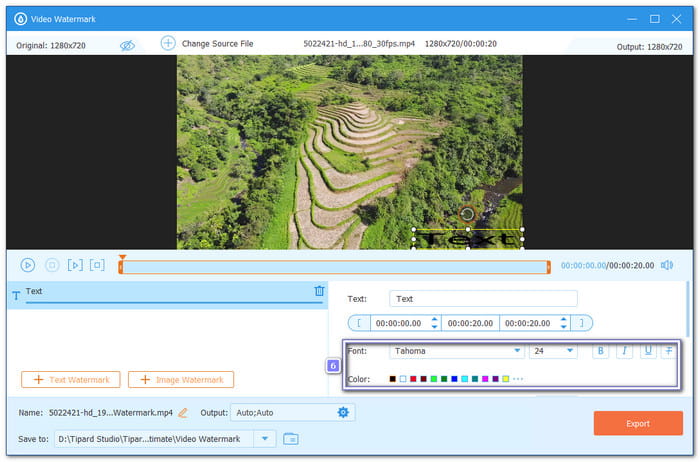700x462 pixels.
Task: Play the video preview
Action: click(28, 265)
